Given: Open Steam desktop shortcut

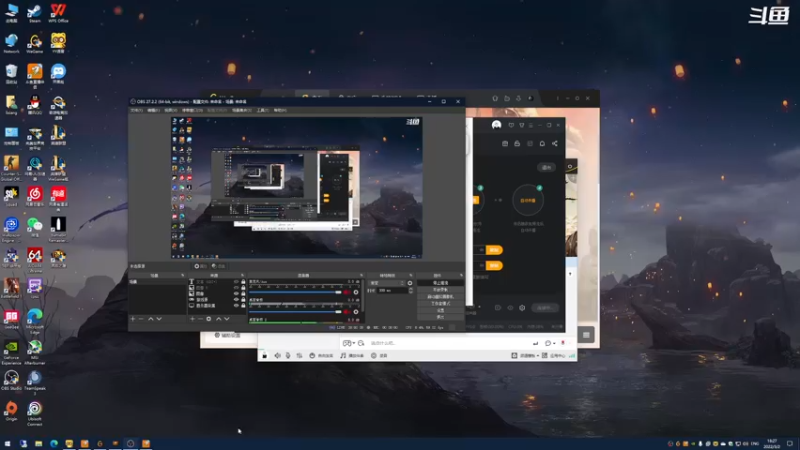Looking at the screenshot, I should point(34,13).
